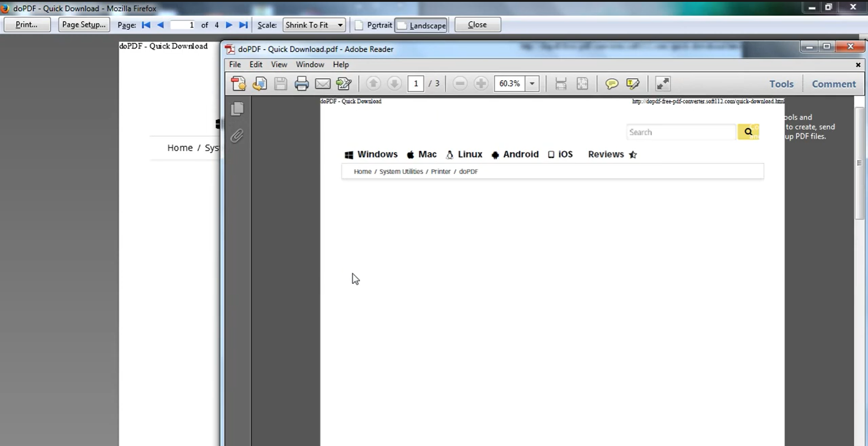Select Landscape orientation in print preview
Image resolution: width=868 pixels, height=446 pixels.
coord(421,25)
